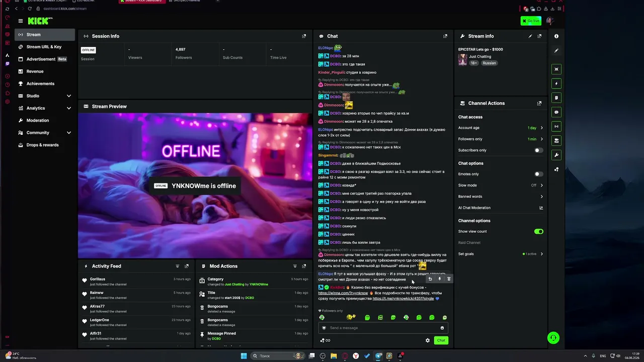Open File Explorer from the taskbar
Image resolution: width=644 pixels, height=362 pixels.
tap(334, 356)
